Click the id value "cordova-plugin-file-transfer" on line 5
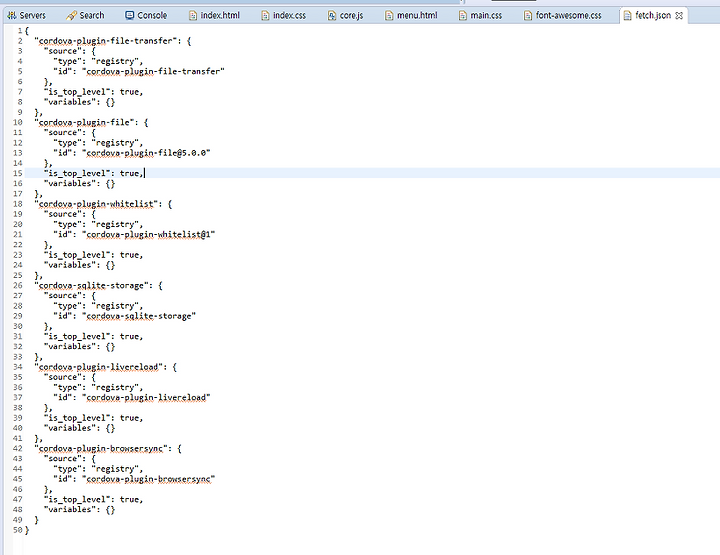The height and width of the screenshot is (555, 720). point(153,71)
